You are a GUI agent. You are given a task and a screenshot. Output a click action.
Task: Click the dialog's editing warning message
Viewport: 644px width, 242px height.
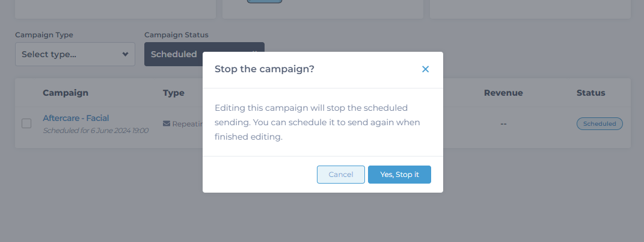coord(317,122)
